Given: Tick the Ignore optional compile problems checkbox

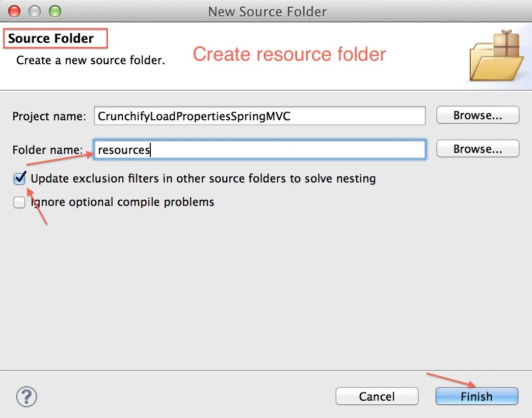Looking at the screenshot, I should 20,202.
